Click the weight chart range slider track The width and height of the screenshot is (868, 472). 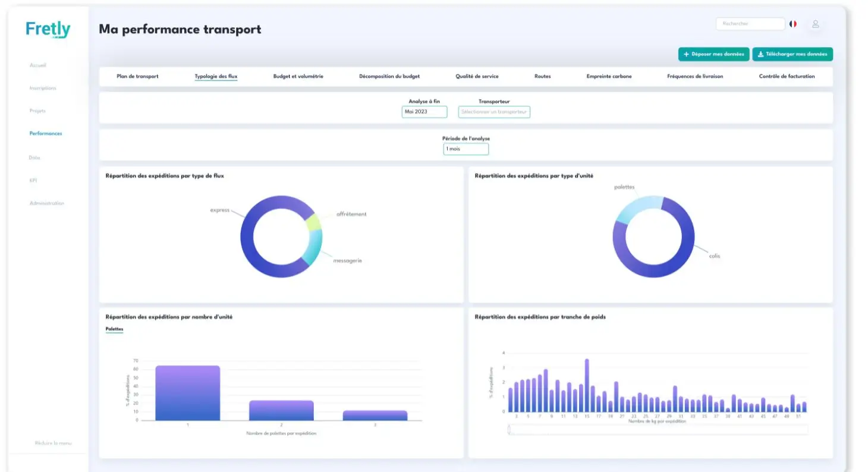click(657, 429)
